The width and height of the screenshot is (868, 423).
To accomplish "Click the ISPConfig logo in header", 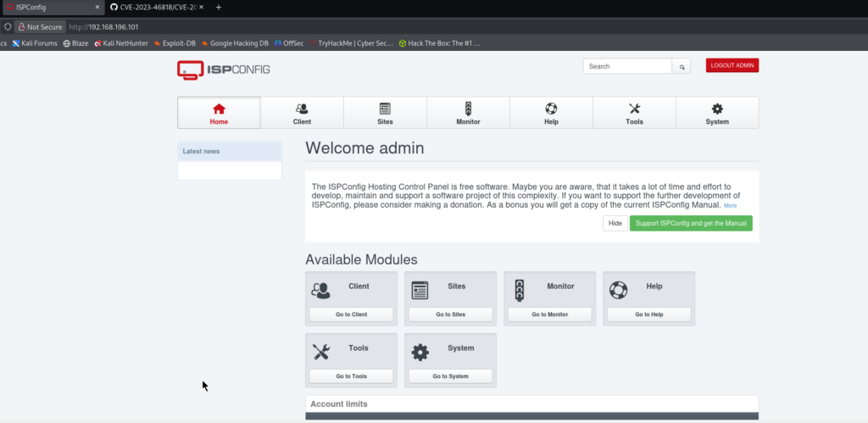I will (x=223, y=70).
